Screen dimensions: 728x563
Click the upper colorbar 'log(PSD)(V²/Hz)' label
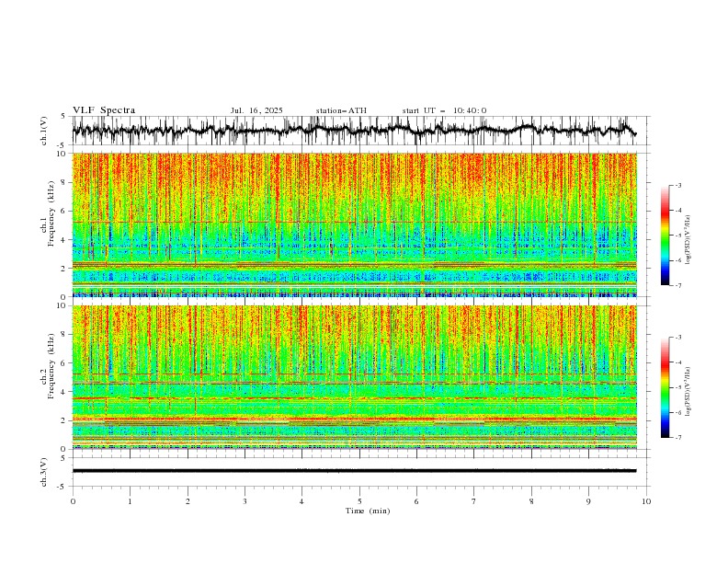coord(688,240)
